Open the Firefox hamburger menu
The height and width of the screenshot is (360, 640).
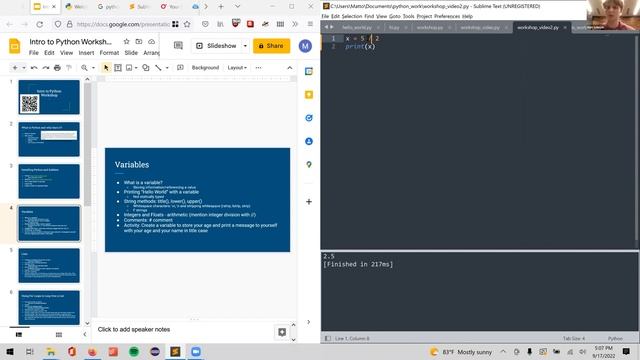click(x=310, y=24)
